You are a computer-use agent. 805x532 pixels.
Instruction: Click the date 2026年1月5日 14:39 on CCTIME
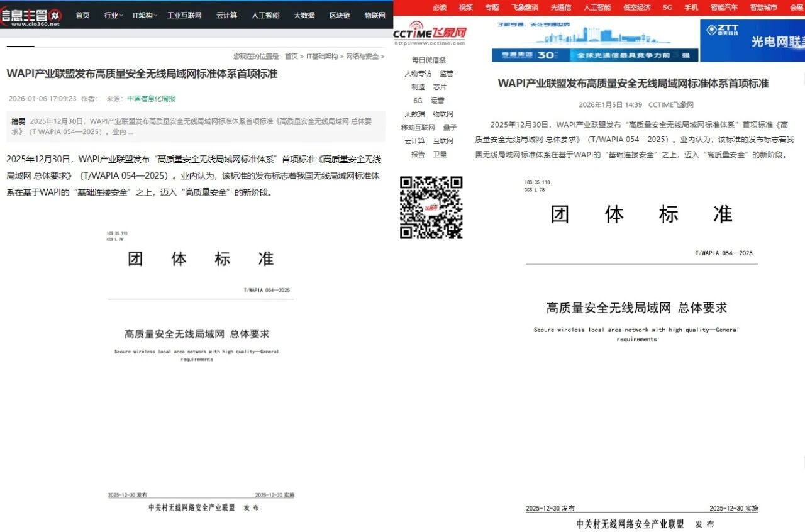(610, 104)
